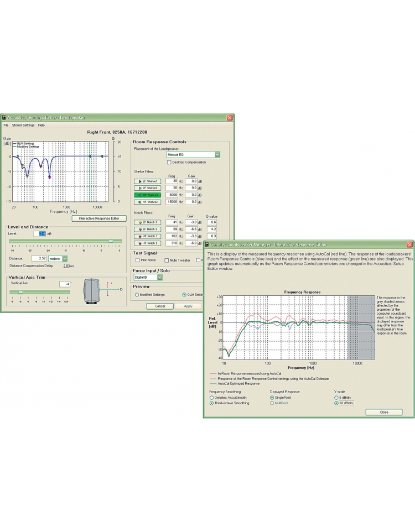Click the Distance value field
This screenshot has width=415, height=532.
point(39,259)
